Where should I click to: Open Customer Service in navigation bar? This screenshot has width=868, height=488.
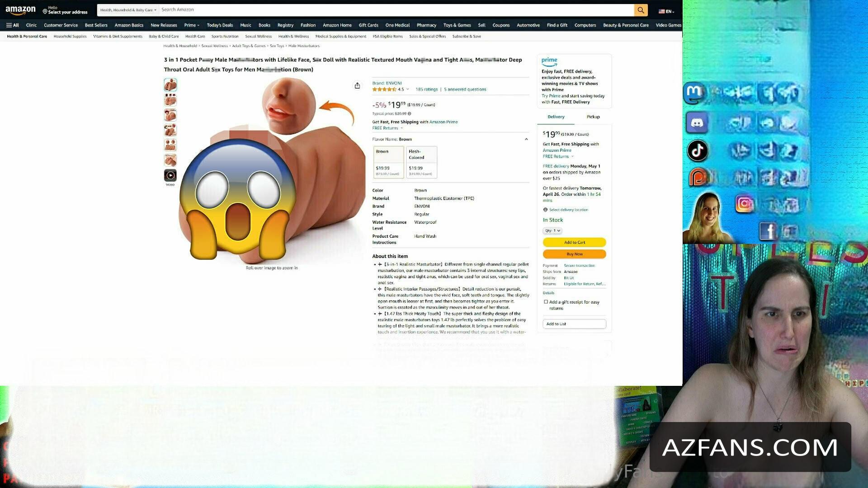61,25
